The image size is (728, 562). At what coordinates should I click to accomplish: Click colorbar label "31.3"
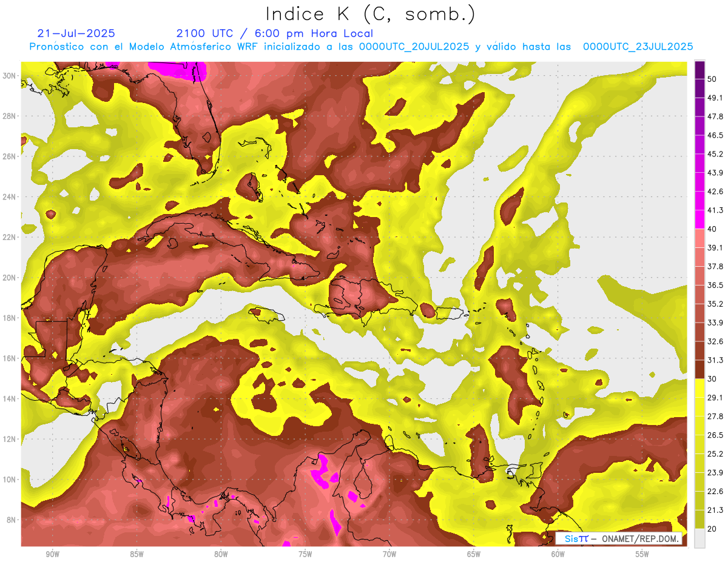(715, 360)
